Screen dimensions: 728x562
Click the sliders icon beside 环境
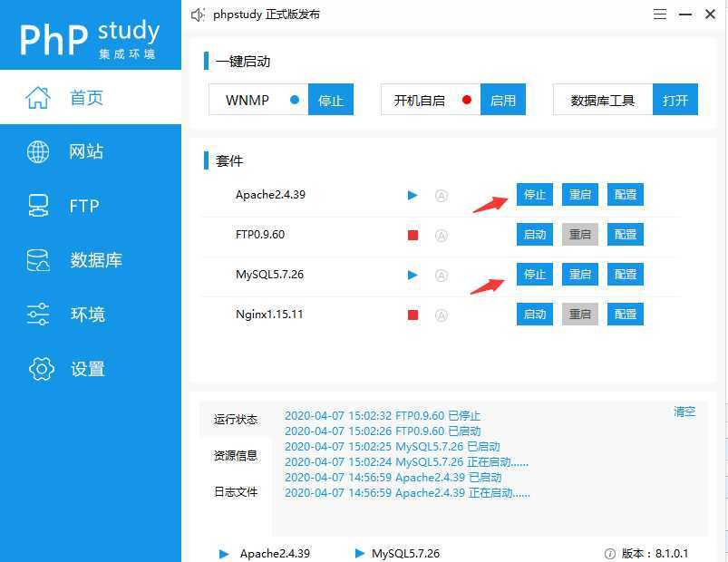click(38, 315)
